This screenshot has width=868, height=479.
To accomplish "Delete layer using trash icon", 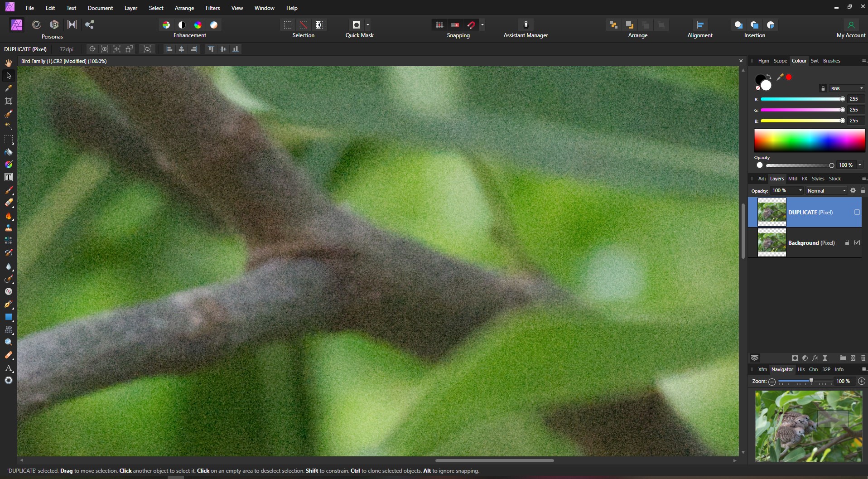I will point(863,358).
